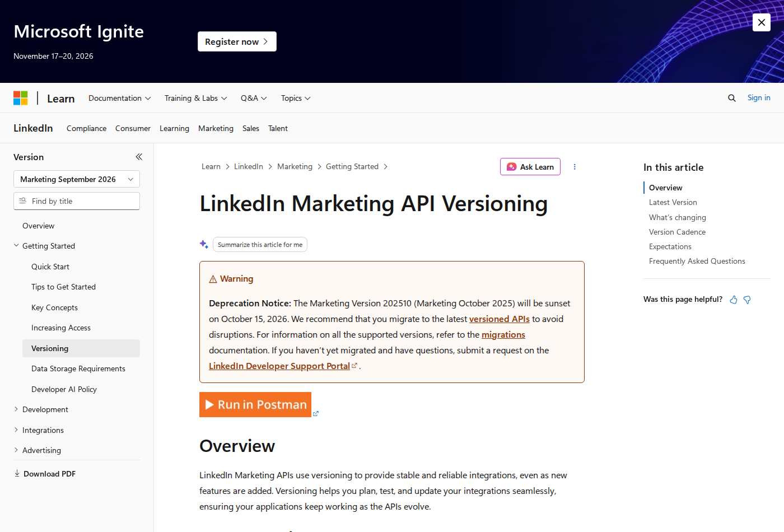
Task: Open Key Concepts in the sidebar
Action: point(54,307)
